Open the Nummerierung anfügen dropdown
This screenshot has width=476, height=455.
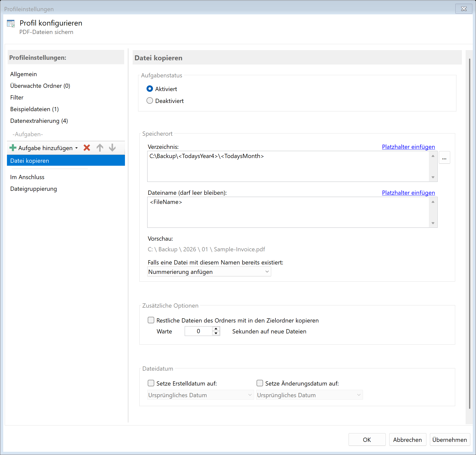click(209, 272)
